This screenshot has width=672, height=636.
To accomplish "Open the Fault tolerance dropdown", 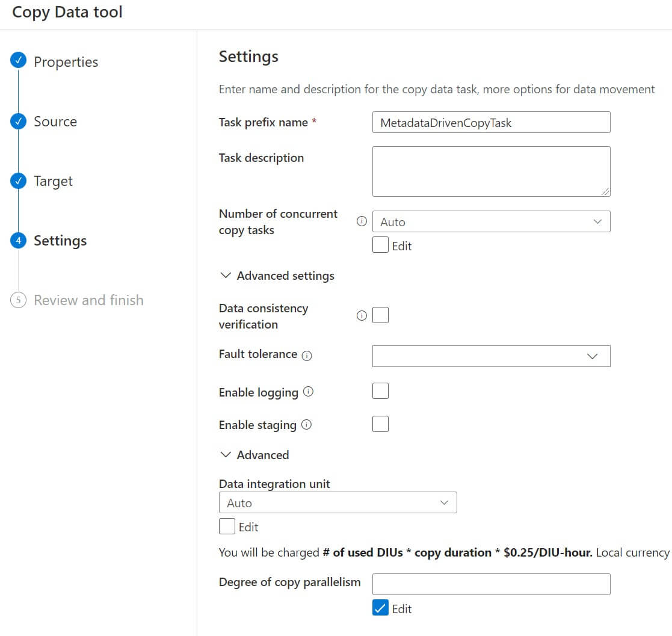I will 491,356.
